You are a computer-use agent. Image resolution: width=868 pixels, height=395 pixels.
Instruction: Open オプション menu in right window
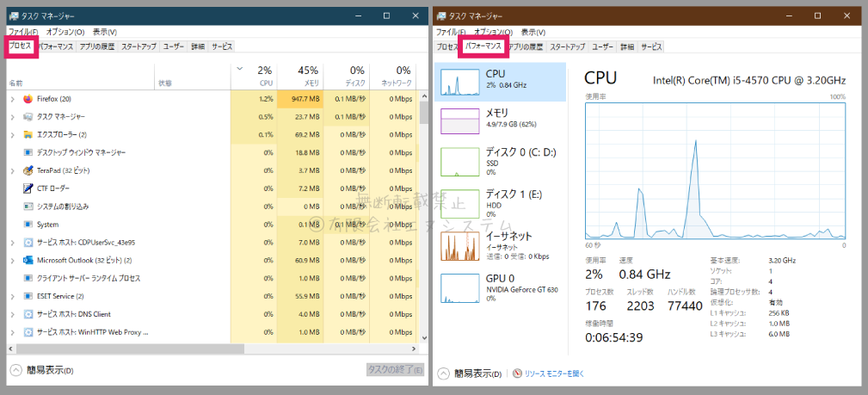pos(493,32)
